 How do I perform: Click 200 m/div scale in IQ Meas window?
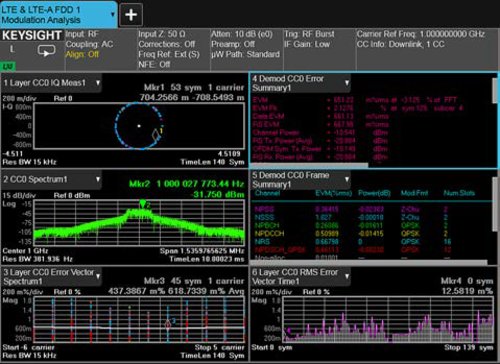19,98
